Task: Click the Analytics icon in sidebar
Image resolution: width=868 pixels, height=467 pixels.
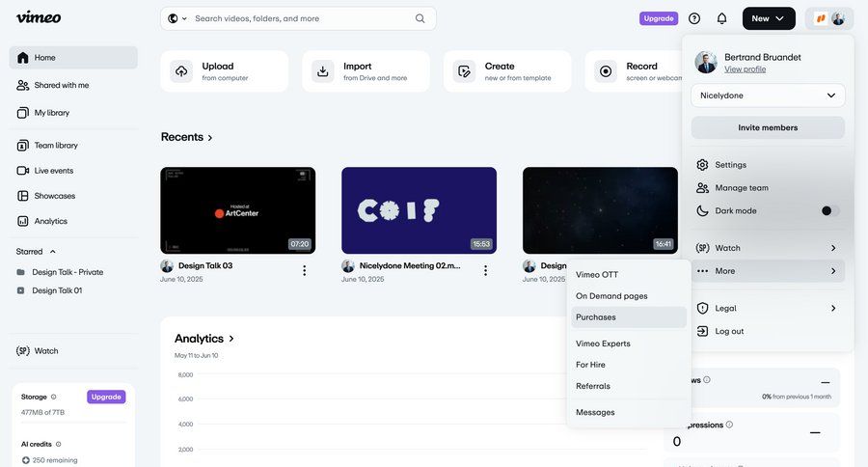Action: [23, 221]
